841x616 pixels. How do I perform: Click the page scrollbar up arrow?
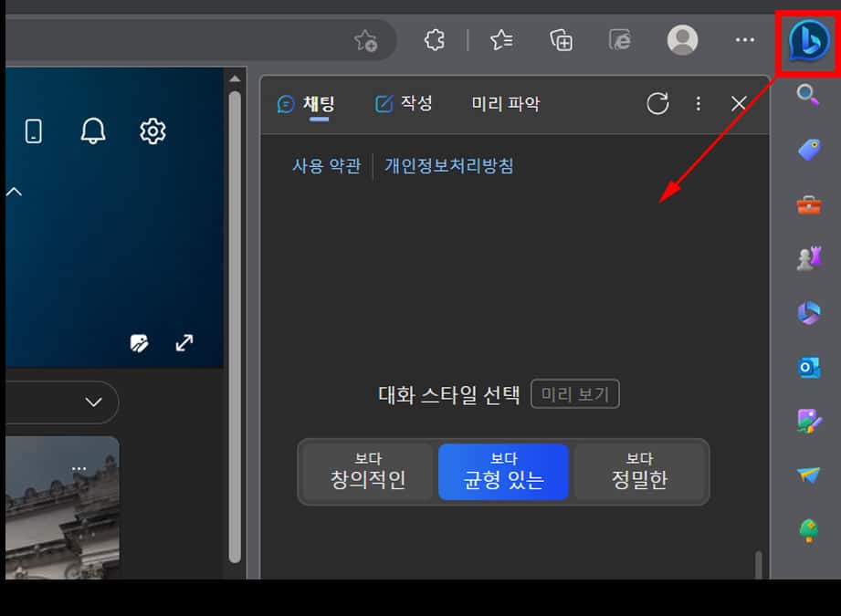click(x=235, y=78)
